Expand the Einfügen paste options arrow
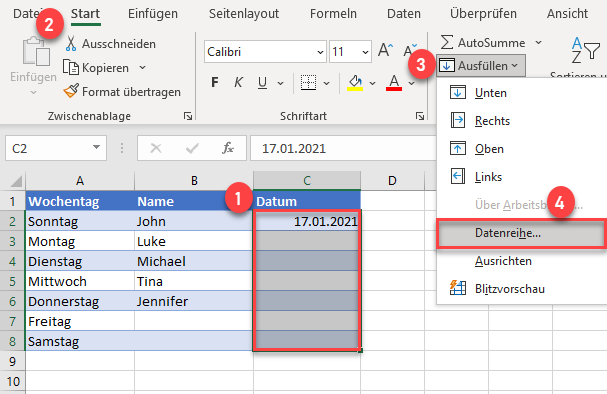 pyautogui.click(x=33, y=93)
